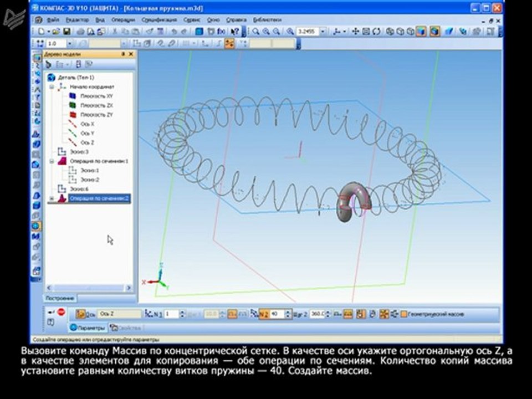Click the New document icon
The height and width of the screenshot is (399, 532).
point(41,32)
